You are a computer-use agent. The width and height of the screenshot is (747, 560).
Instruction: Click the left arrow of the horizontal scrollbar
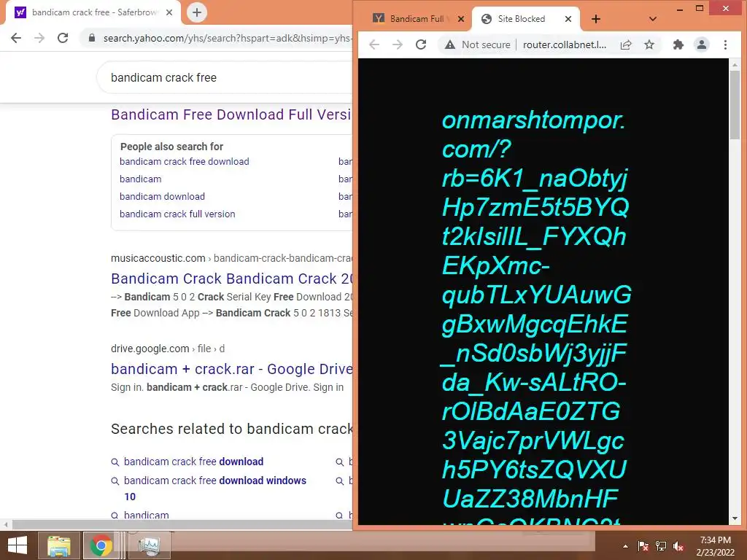click(x=6, y=525)
